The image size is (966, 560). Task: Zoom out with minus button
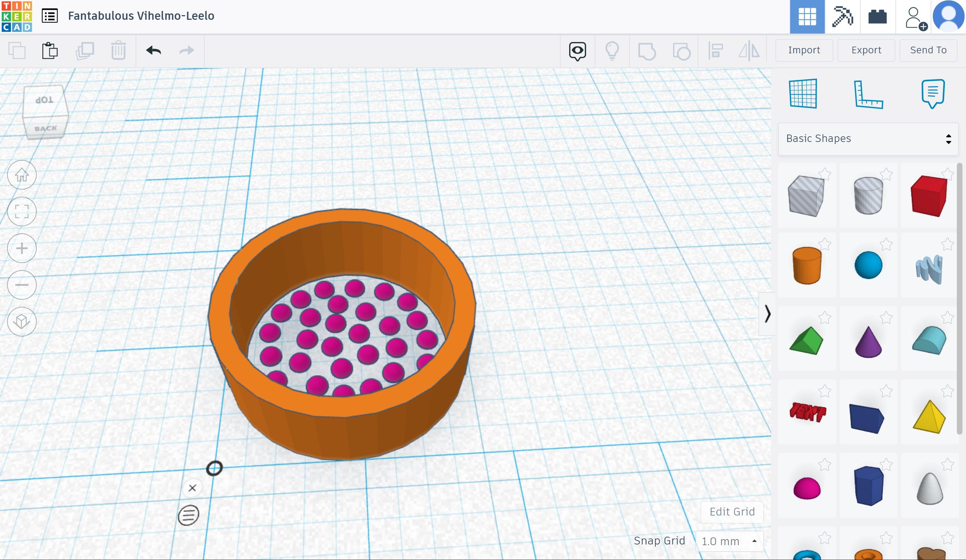(22, 285)
